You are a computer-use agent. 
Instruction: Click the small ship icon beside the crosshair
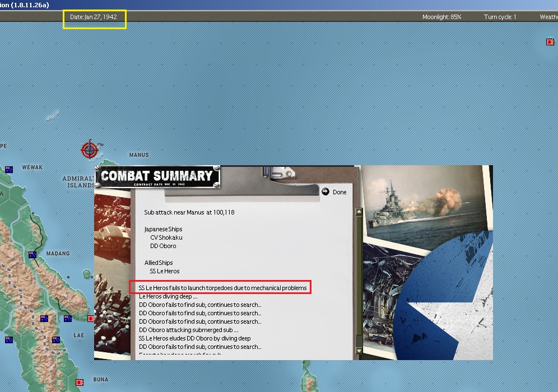[x=100, y=144]
